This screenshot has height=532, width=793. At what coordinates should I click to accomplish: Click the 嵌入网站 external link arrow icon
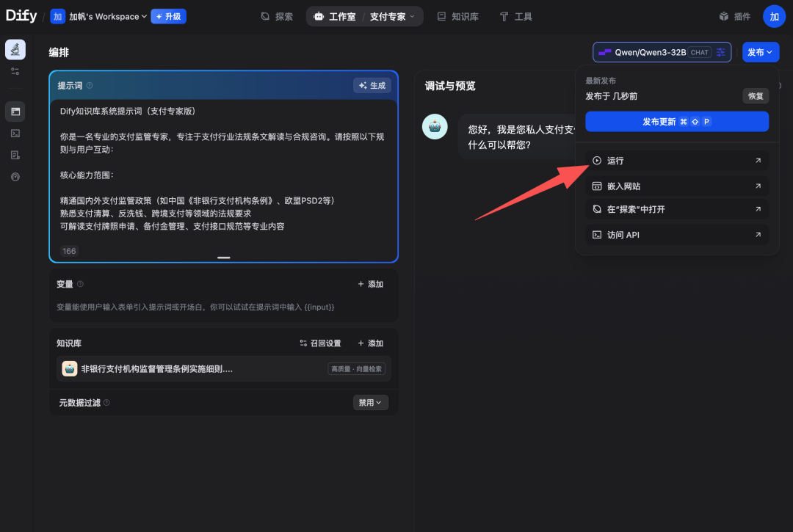click(758, 186)
